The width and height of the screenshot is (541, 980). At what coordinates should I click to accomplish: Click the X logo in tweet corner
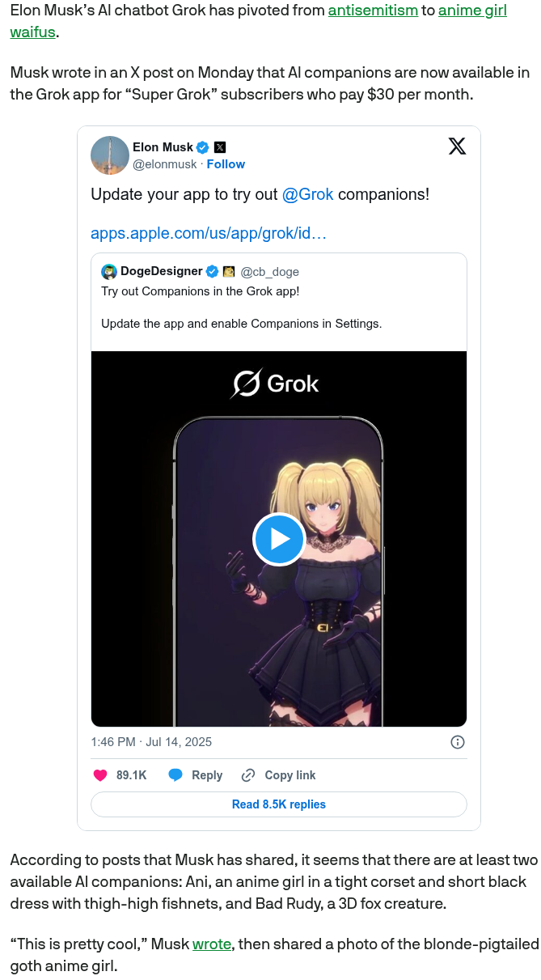[x=457, y=146]
